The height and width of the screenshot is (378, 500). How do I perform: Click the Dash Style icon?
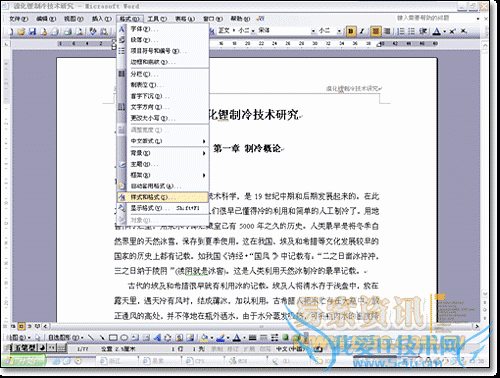coord(264,338)
